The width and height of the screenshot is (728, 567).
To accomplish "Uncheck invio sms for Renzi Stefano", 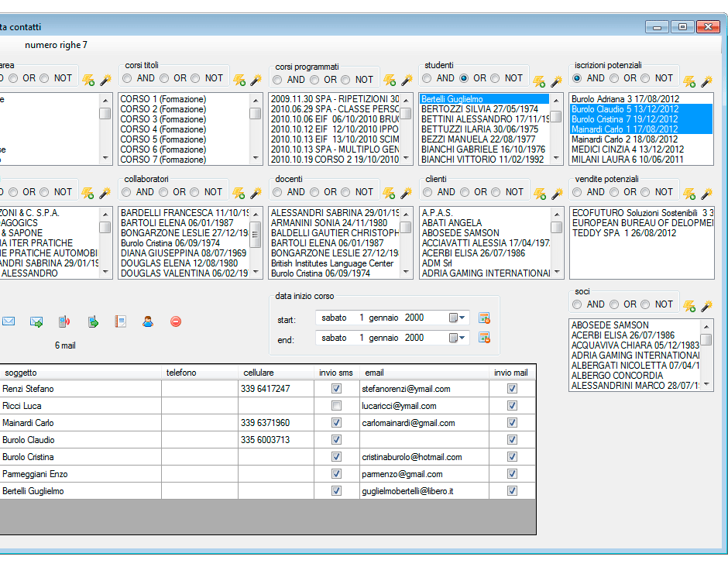I will click(x=337, y=389).
